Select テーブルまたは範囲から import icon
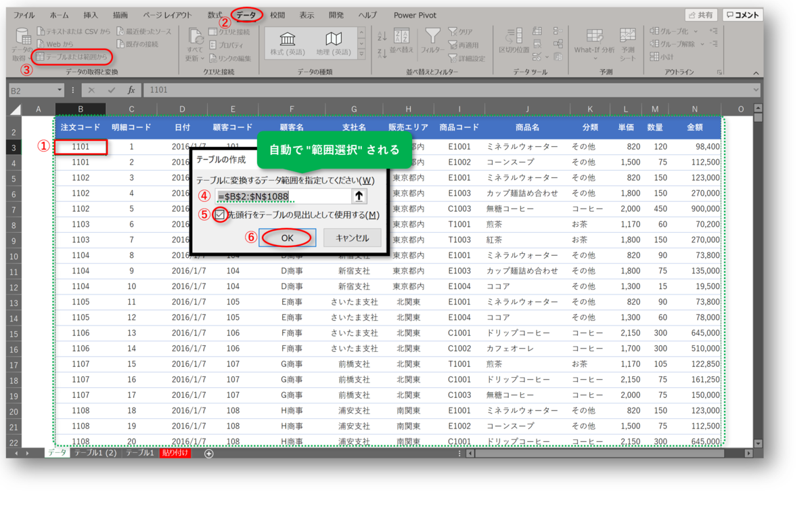The width and height of the screenshot is (812, 507). click(61, 56)
